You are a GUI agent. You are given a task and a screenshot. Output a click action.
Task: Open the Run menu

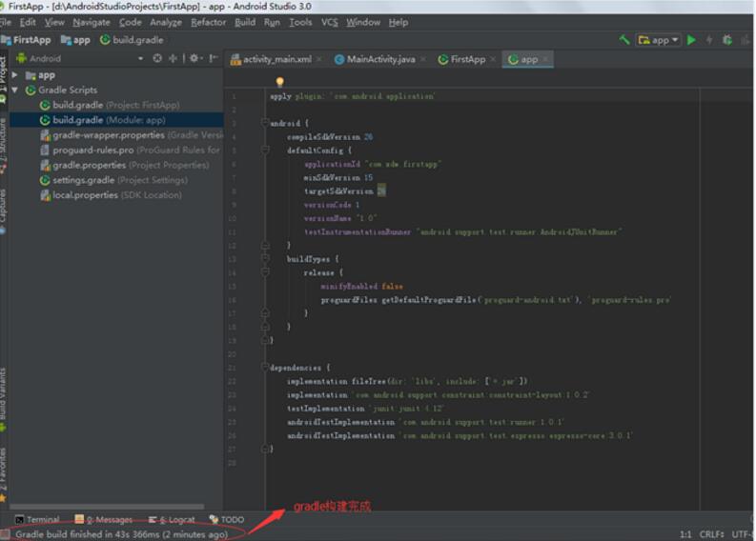(x=272, y=22)
